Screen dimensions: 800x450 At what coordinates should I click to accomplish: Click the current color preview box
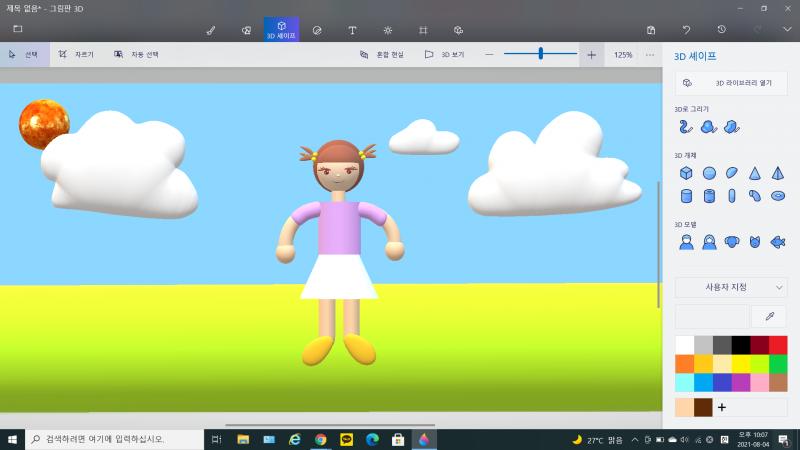click(x=712, y=317)
